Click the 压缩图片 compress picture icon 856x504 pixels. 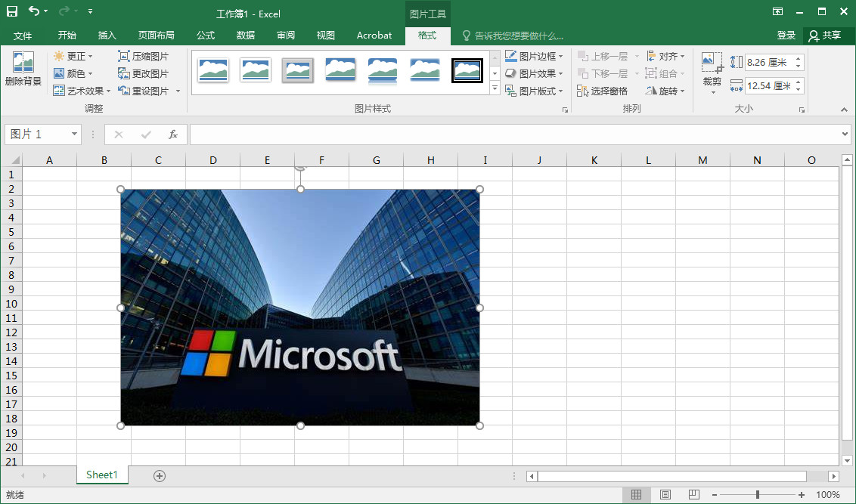point(124,57)
